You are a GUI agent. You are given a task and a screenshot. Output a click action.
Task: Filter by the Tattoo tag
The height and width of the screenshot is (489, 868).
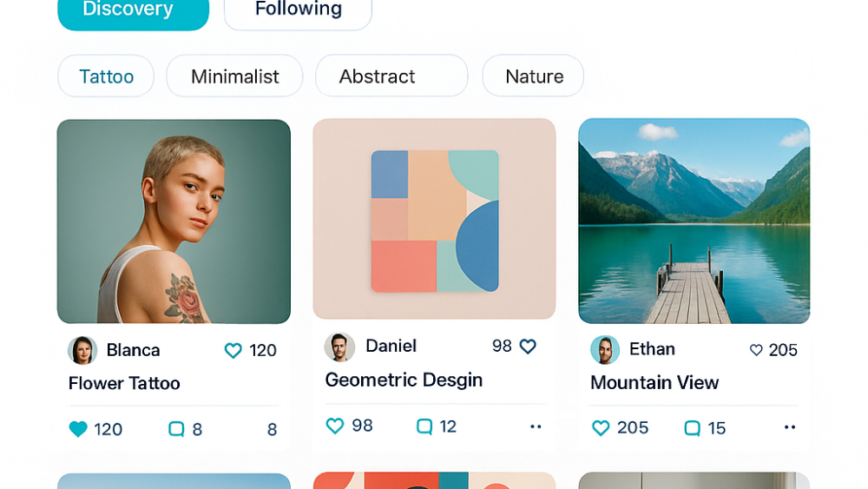(106, 76)
